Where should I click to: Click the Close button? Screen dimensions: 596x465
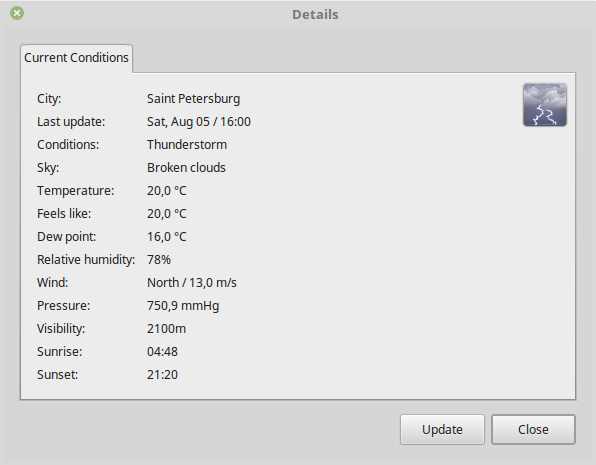[533, 430]
